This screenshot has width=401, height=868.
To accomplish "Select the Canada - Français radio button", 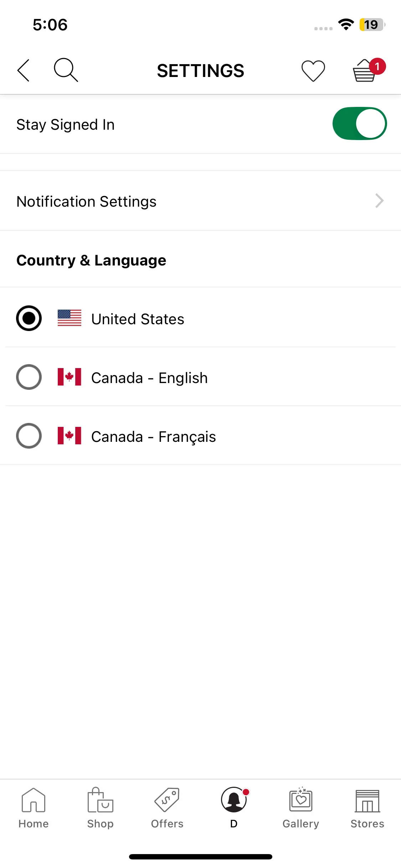I will coord(29,436).
